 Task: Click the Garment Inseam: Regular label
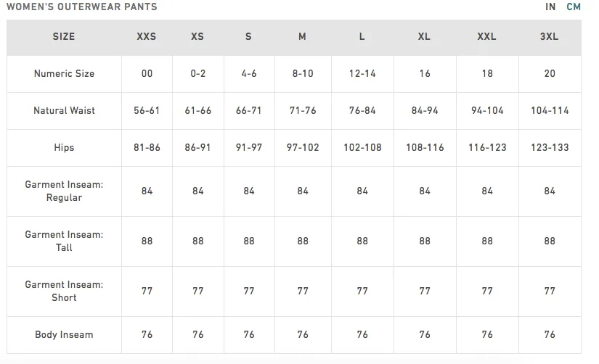pos(64,191)
